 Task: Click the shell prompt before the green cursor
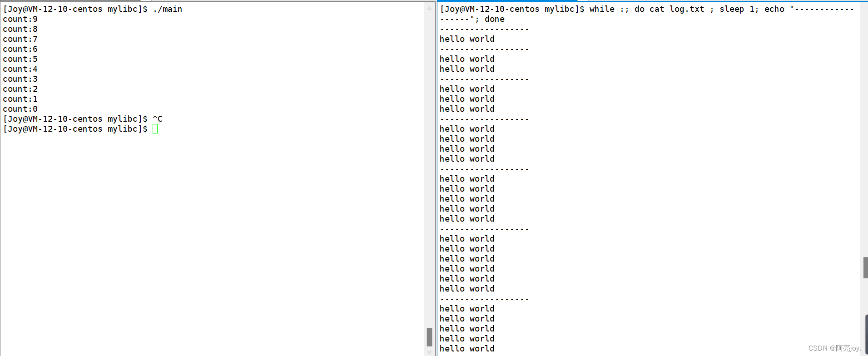pos(75,129)
